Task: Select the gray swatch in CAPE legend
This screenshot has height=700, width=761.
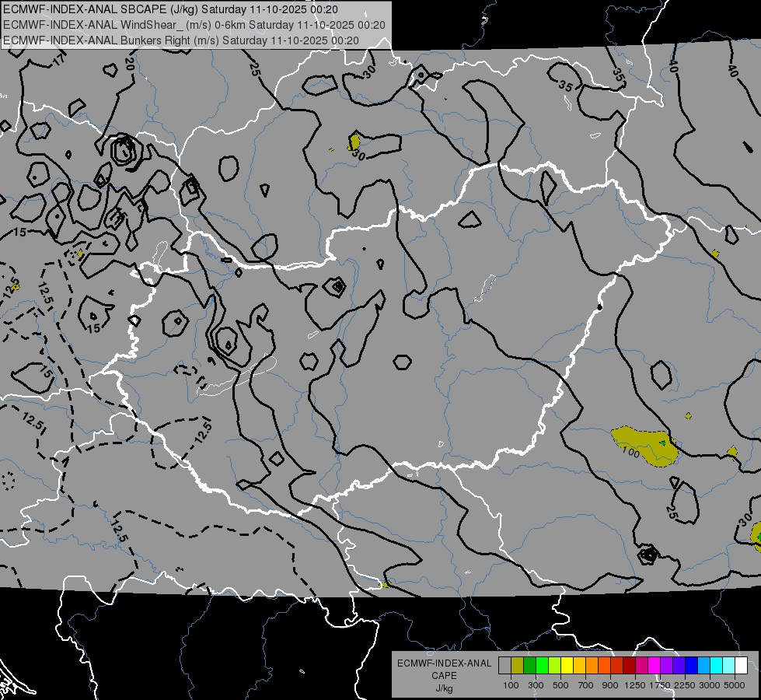Action: pyautogui.click(x=504, y=665)
